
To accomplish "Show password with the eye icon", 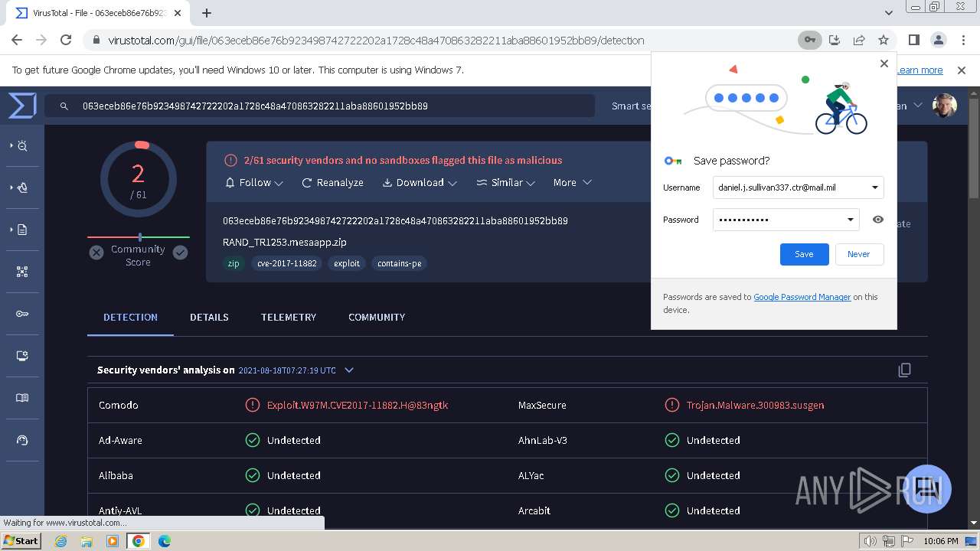I will [x=878, y=220].
